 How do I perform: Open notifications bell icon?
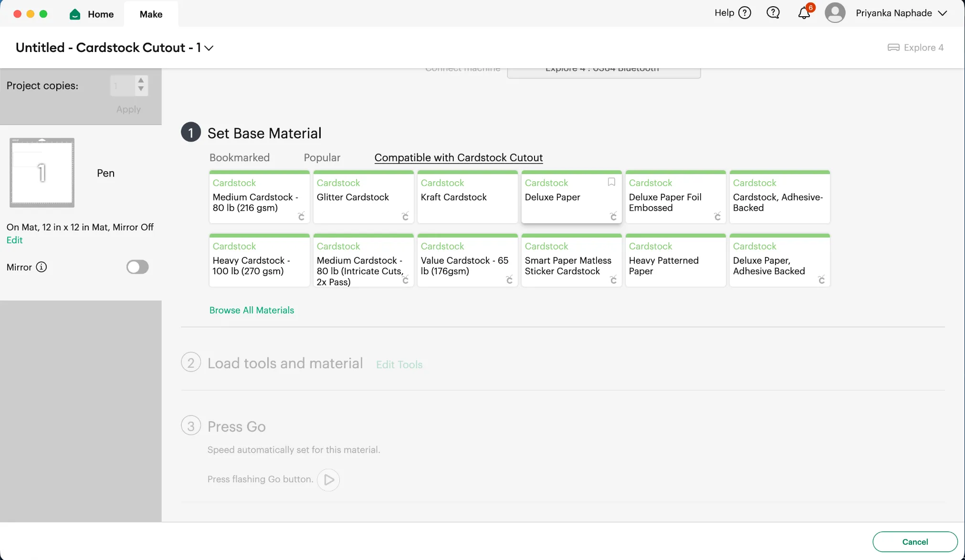pos(804,13)
